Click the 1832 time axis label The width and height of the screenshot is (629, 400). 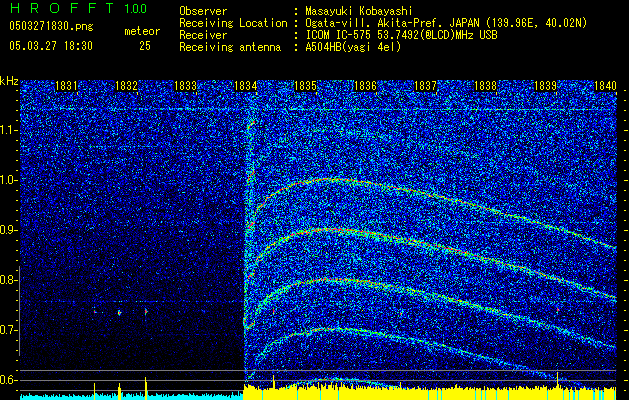(x=126, y=86)
